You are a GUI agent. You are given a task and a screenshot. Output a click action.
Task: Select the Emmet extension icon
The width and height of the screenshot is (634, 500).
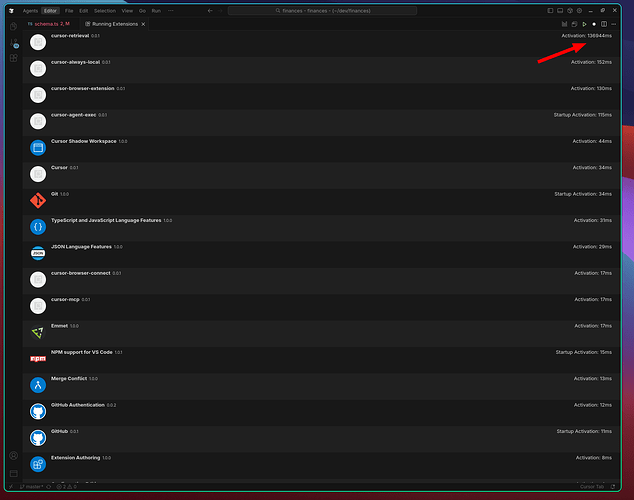pos(38,332)
